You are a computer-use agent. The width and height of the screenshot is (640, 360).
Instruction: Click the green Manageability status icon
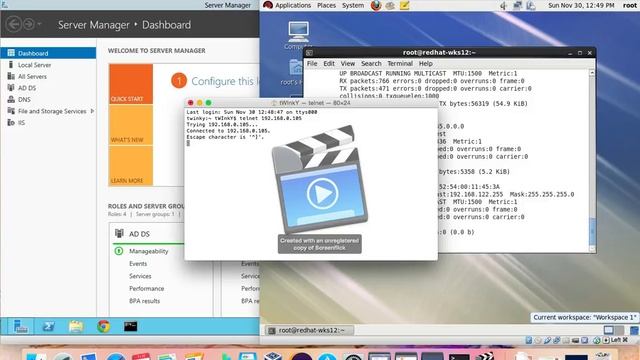[119, 251]
